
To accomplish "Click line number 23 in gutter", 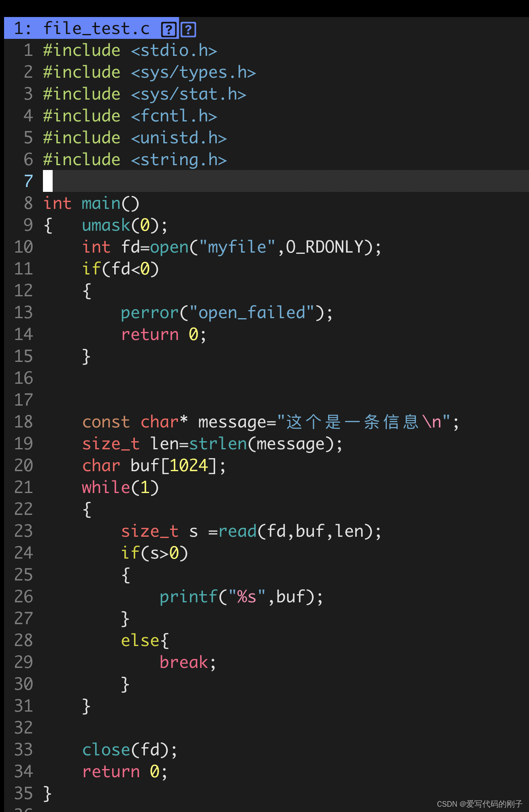I will (23, 531).
